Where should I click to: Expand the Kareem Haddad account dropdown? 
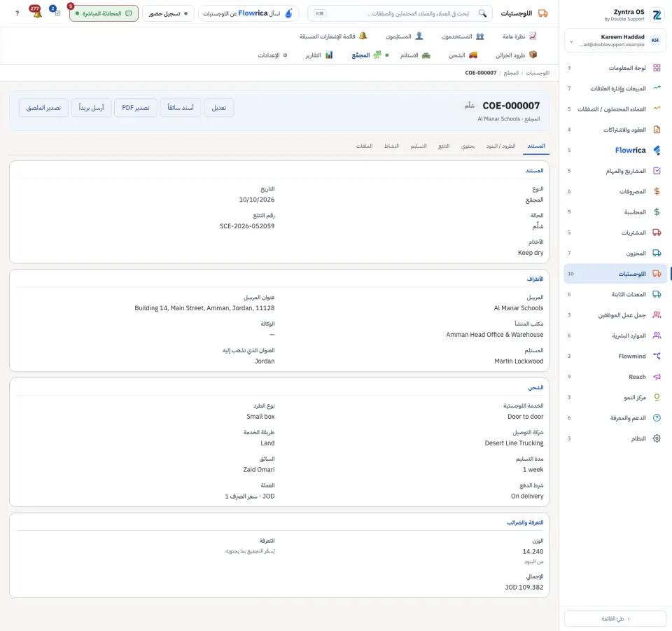coord(615,41)
